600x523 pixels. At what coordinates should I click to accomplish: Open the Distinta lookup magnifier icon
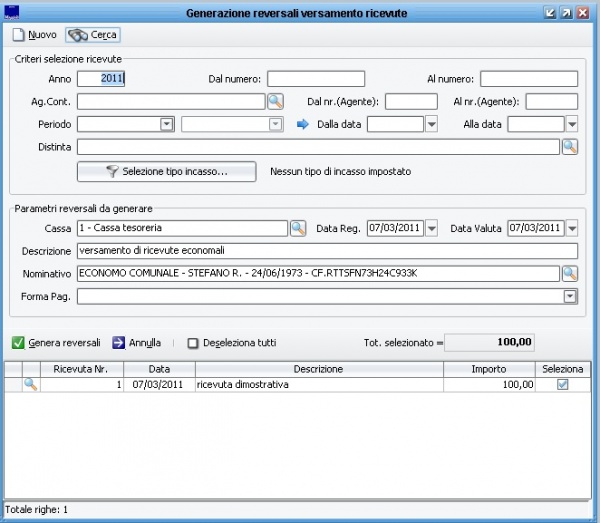(570, 147)
